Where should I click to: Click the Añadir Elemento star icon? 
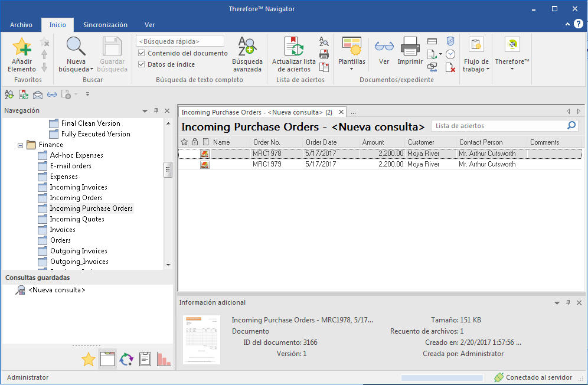point(22,47)
